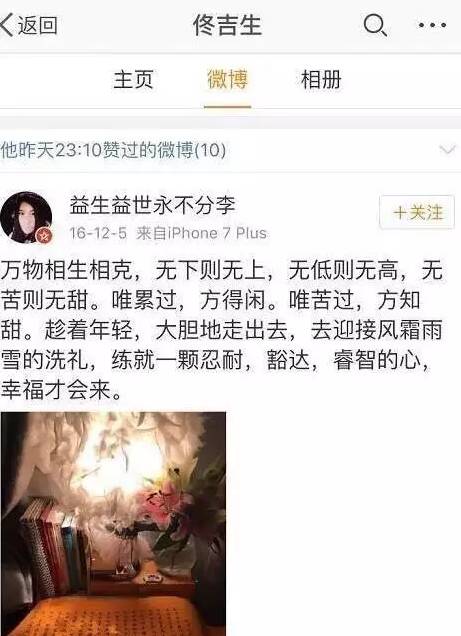
Task: Follow user with +关注 button
Action: (x=417, y=213)
